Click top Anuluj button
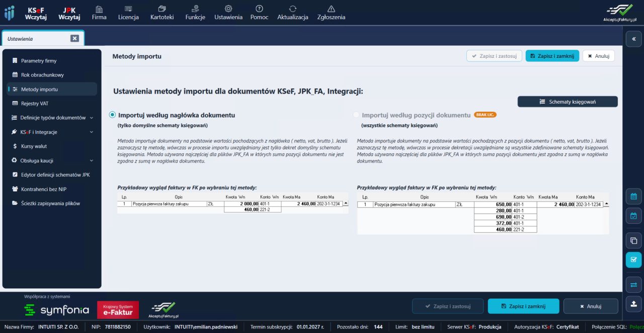Screen dimensions: 644x333 click(599, 56)
